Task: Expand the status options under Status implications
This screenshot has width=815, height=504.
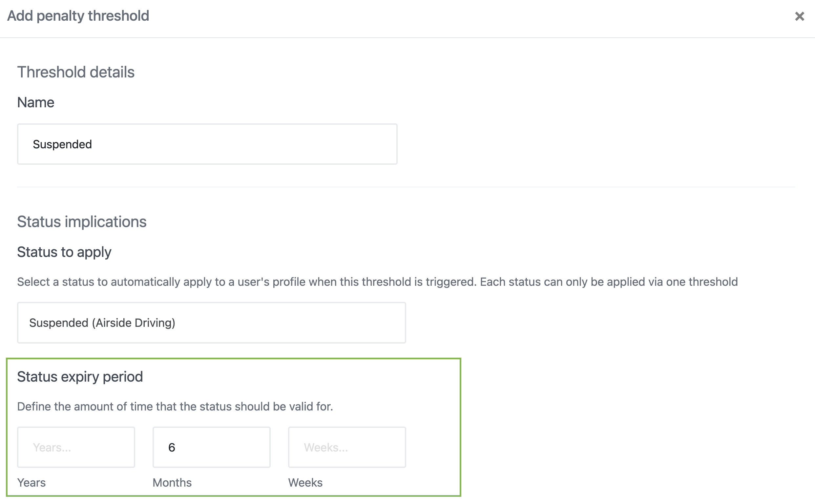Action: click(211, 322)
